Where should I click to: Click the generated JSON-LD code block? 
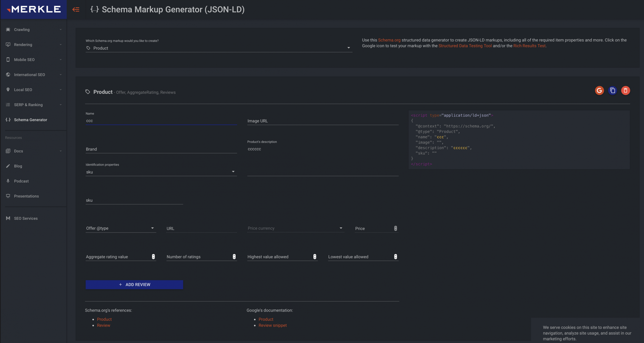[519, 140]
